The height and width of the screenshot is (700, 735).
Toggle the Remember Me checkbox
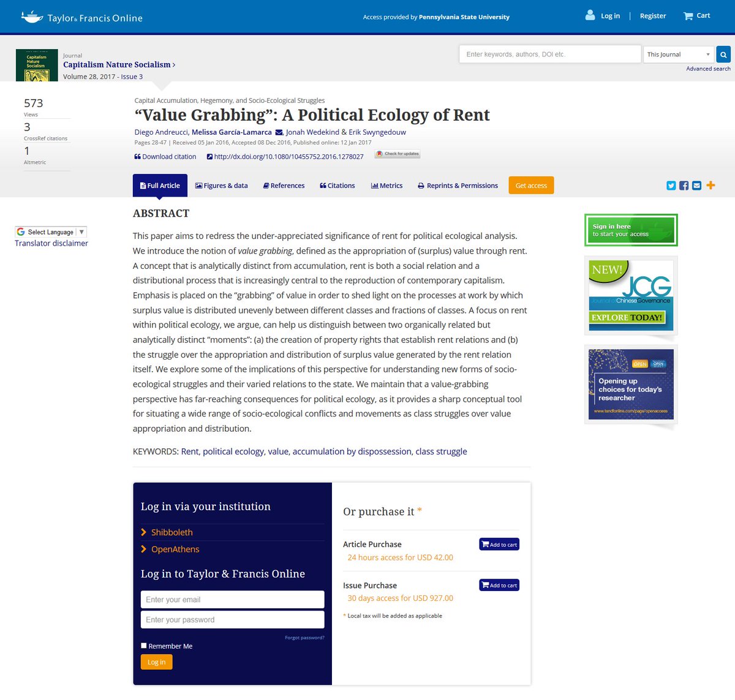(x=144, y=645)
